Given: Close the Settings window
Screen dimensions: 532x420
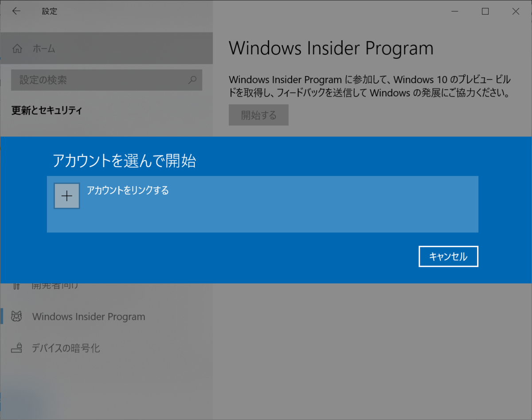Looking at the screenshot, I should pyautogui.click(x=516, y=12).
